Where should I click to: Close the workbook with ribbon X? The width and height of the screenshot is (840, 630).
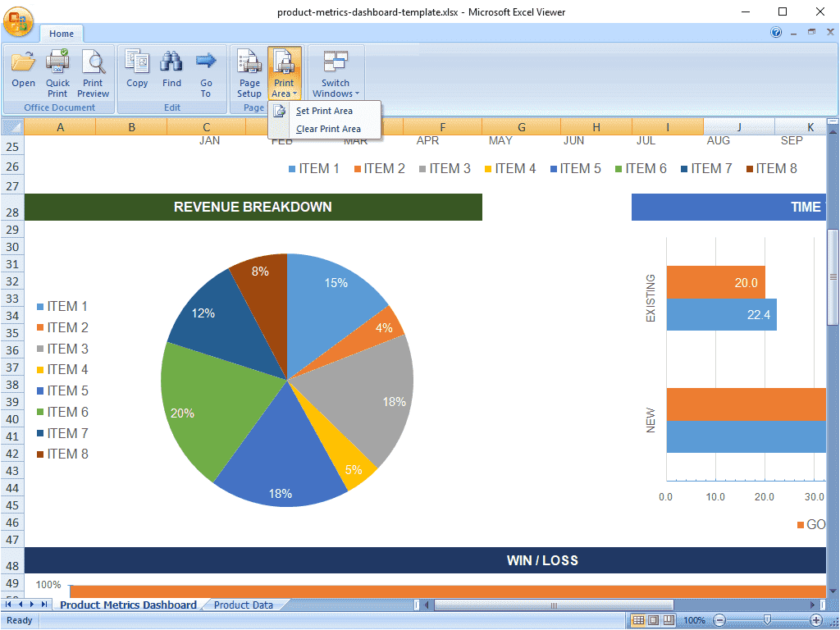point(830,32)
